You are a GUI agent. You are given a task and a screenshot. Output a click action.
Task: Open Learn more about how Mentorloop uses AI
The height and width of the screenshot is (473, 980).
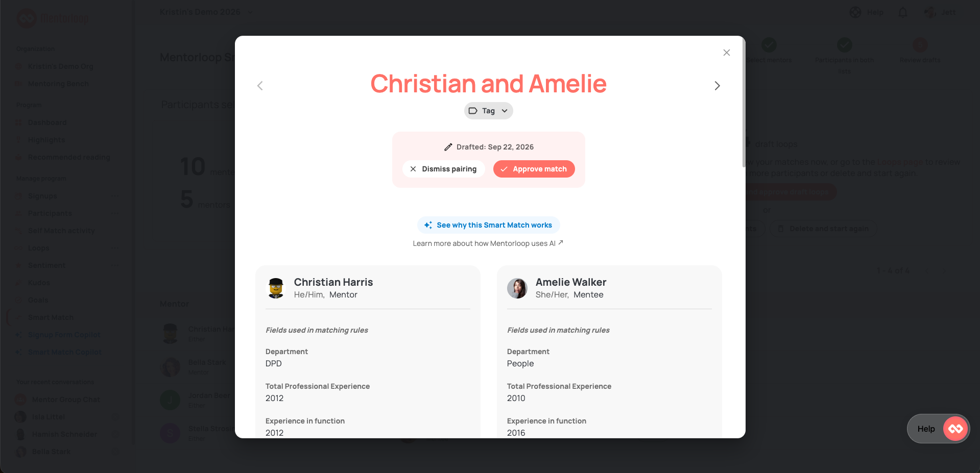(x=488, y=243)
